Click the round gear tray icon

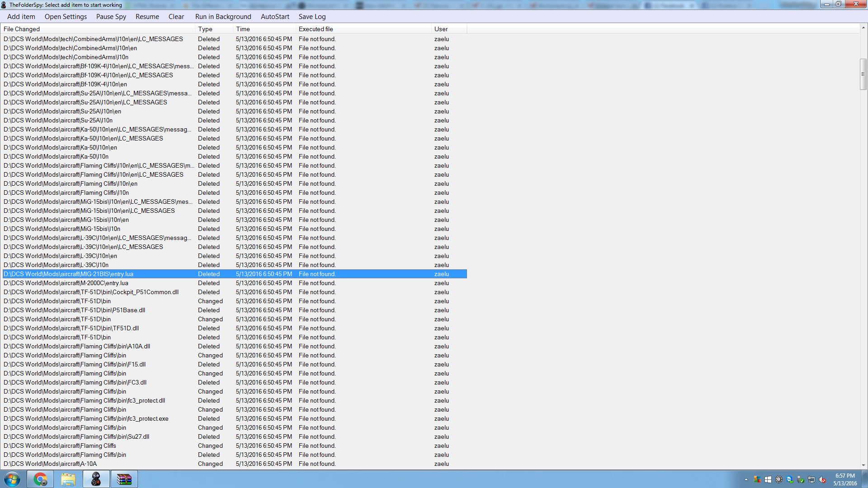tap(779, 479)
